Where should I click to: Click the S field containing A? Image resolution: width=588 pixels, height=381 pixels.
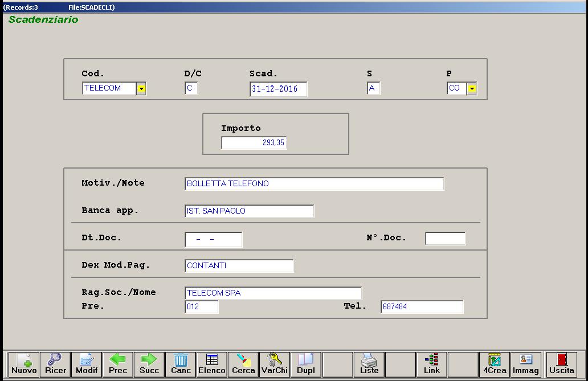(374, 88)
